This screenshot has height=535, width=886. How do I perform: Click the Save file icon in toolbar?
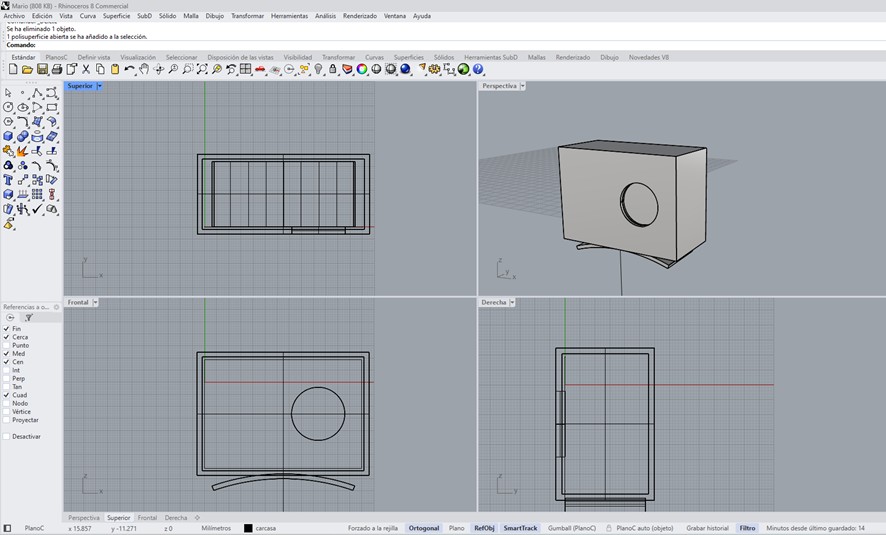tap(42, 70)
